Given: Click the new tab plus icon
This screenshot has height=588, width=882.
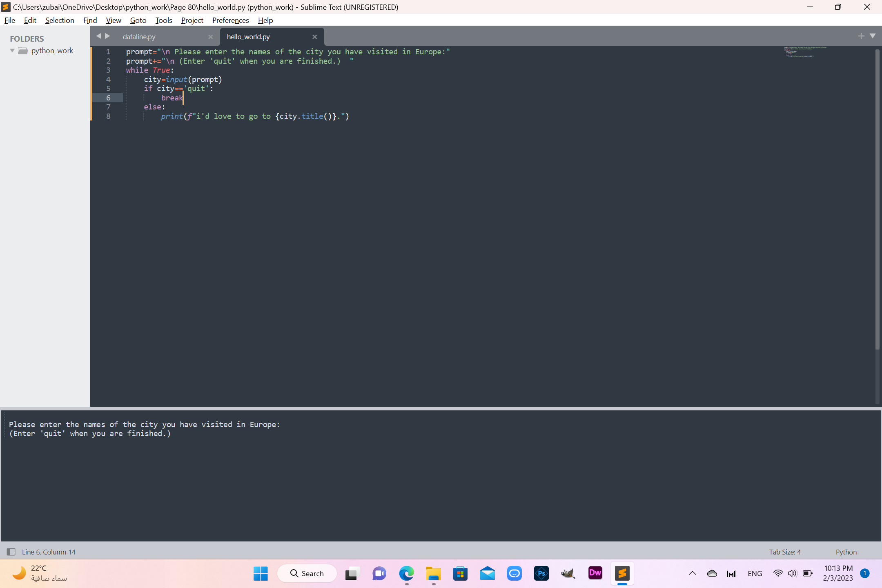Looking at the screenshot, I should click(x=861, y=36).
